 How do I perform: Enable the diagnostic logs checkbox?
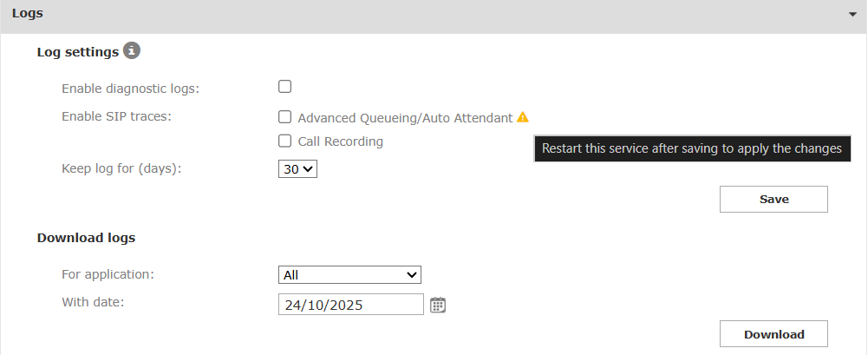coord(284,87)
